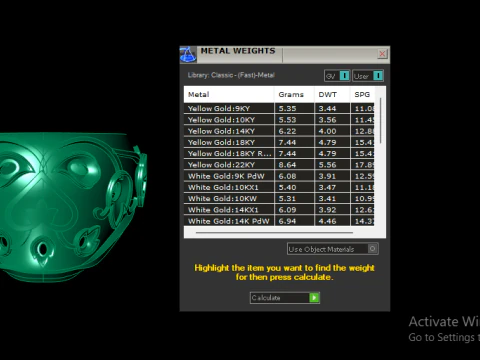This screenshot has height=360, width=480.
Task: Click the 3.41 DWT value
Action: [x=327, y=199]
